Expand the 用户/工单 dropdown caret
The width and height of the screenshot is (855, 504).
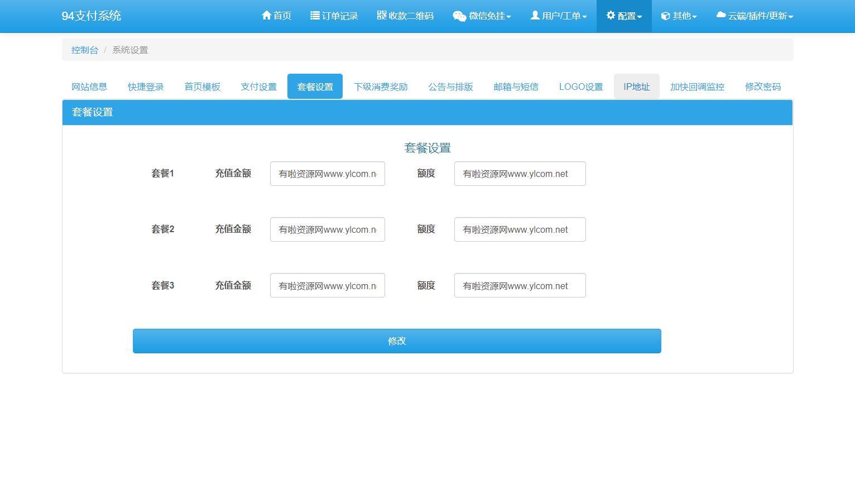point(584,17)
